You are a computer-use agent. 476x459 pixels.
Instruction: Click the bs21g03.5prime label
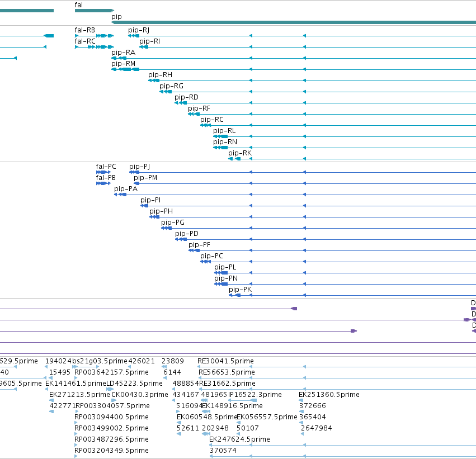click(100, 361)
